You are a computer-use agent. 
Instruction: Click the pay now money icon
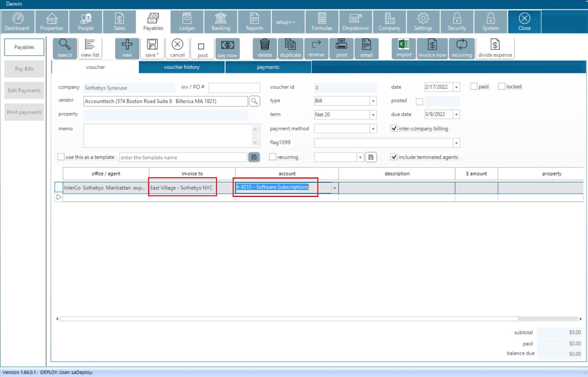[227, 48]
